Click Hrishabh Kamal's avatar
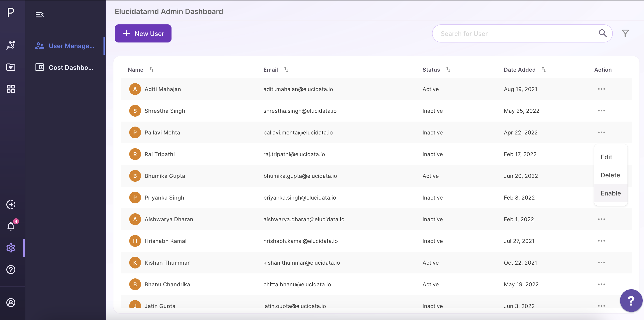This screenshot has height=320, width=644. click(x=135, y=241)
